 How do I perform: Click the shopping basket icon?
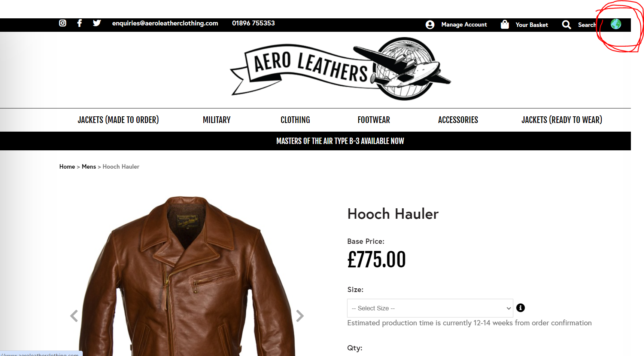(505, 25)
